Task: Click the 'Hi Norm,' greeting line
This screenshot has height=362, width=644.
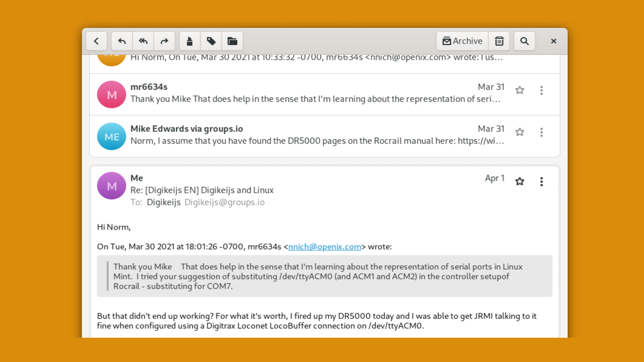Action: [114, 227]
